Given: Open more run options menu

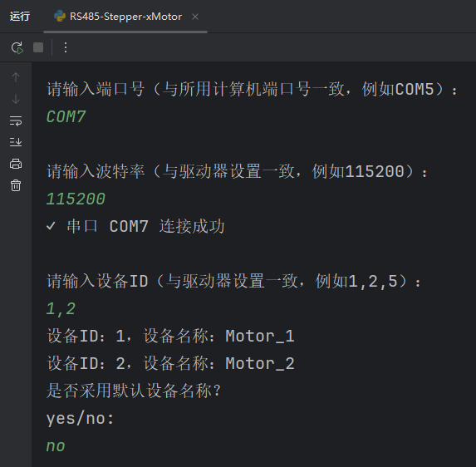Looking at the screenshot, I should tap(66, 47).
